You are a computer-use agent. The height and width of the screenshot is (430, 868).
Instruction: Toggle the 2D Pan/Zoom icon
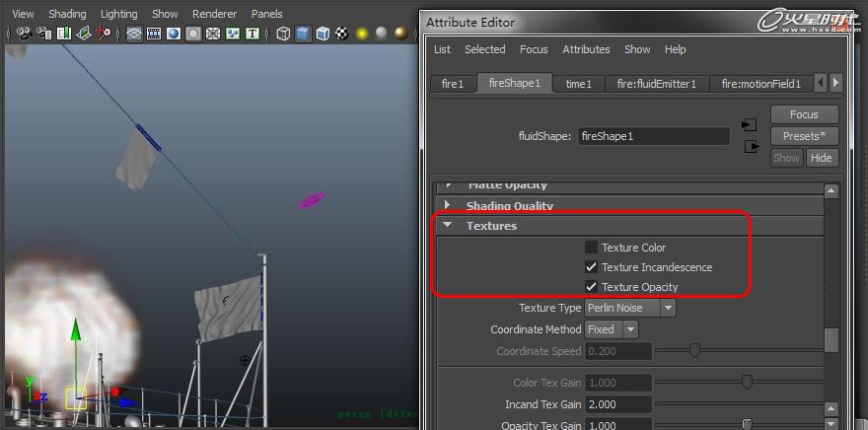click(104, 35)
